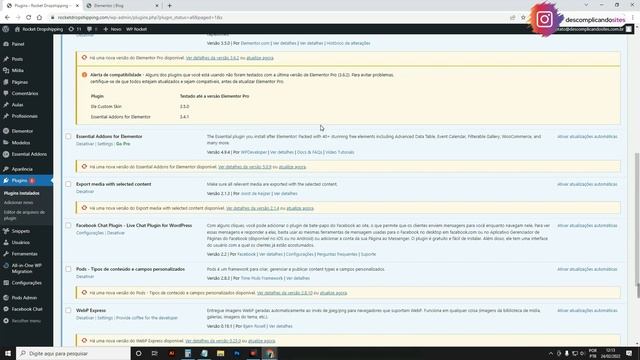
Task: Click the Windows search box
Action: pyautogui.click(x=73, y=353)
